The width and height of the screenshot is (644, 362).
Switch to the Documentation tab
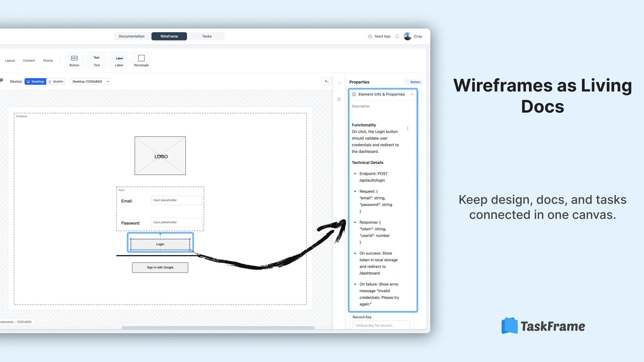[131, 36]
